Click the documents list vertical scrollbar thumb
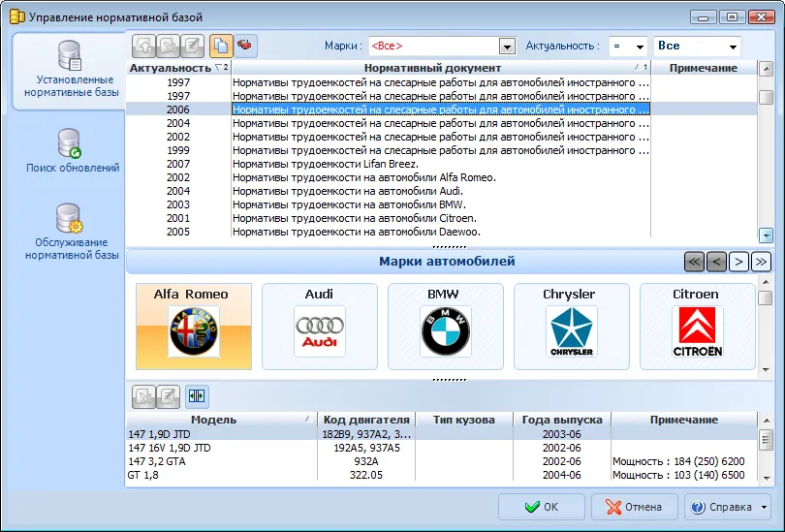Viewport: 785px width, 532px height. click(x=766, y=97)
